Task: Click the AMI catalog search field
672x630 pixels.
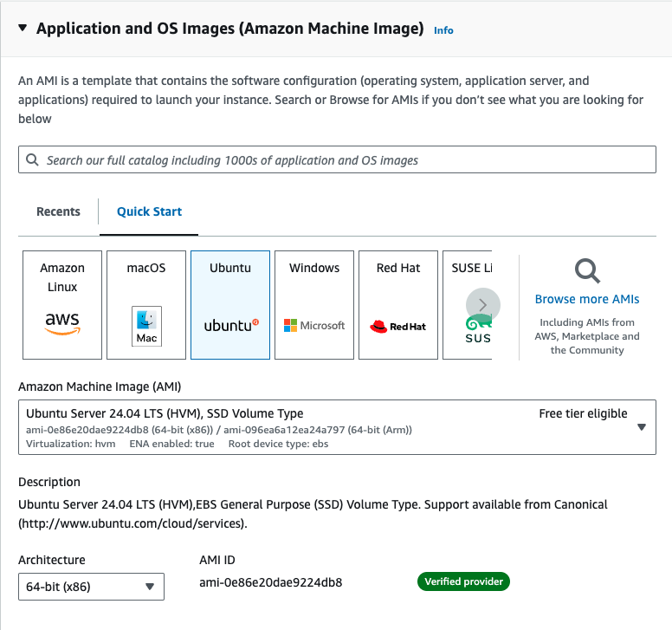Action: [x=337, y=159]
